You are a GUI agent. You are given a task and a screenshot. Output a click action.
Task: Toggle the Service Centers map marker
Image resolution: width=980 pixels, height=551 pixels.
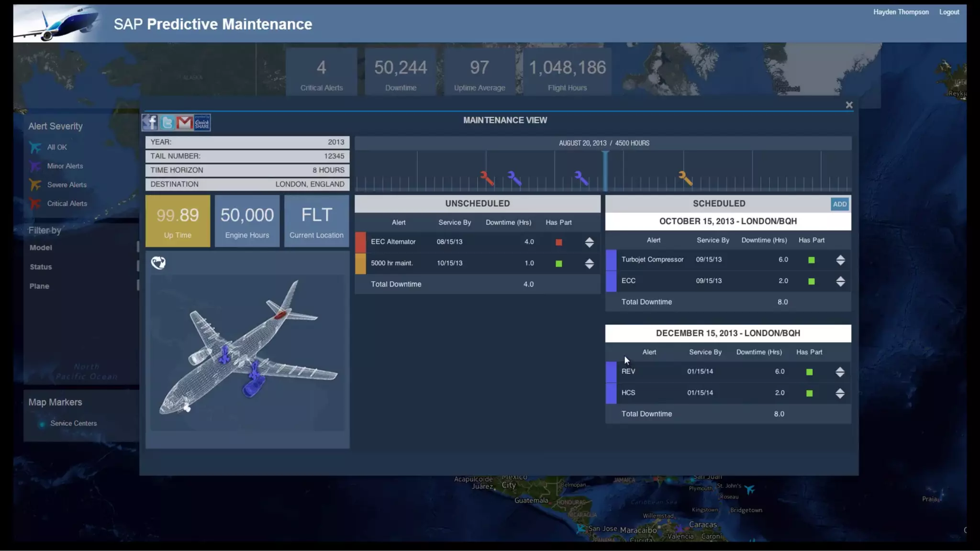pyautogui.click(x=73, y=423)
